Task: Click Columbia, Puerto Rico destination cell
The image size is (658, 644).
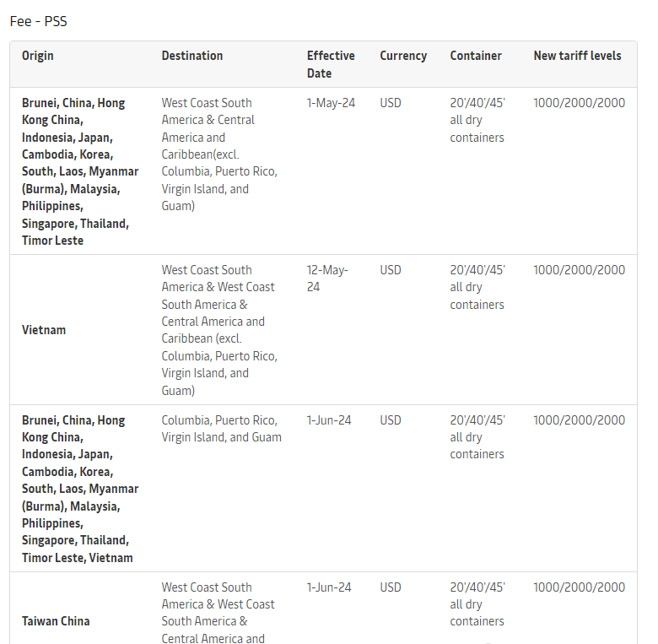Action: pos(222,429)
